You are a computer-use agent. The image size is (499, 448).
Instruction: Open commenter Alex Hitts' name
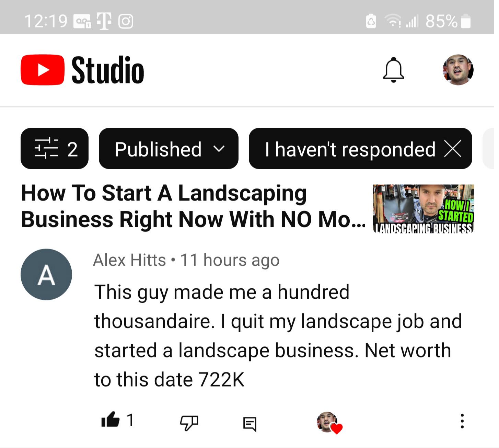click(129, 260)
